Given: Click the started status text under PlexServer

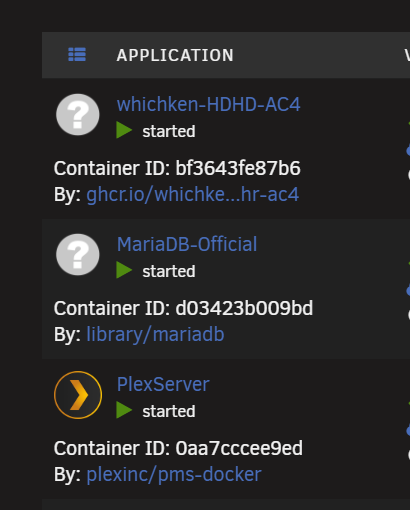Looking at the screenshot, I should [x=169, y=411].
